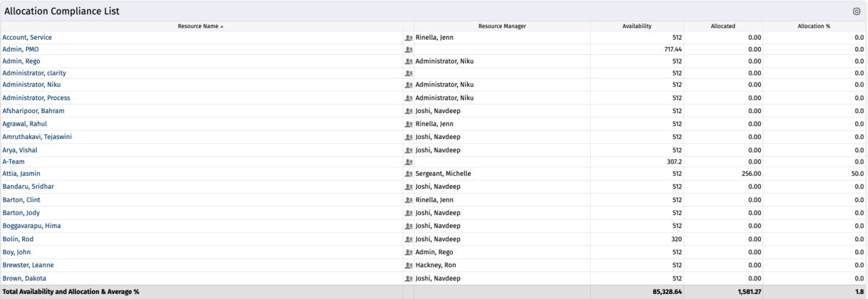The width and height of the screenshot is (868, 299).
Task: Open resource Boggavarapu, Hima
Action: tap(32, 226)
